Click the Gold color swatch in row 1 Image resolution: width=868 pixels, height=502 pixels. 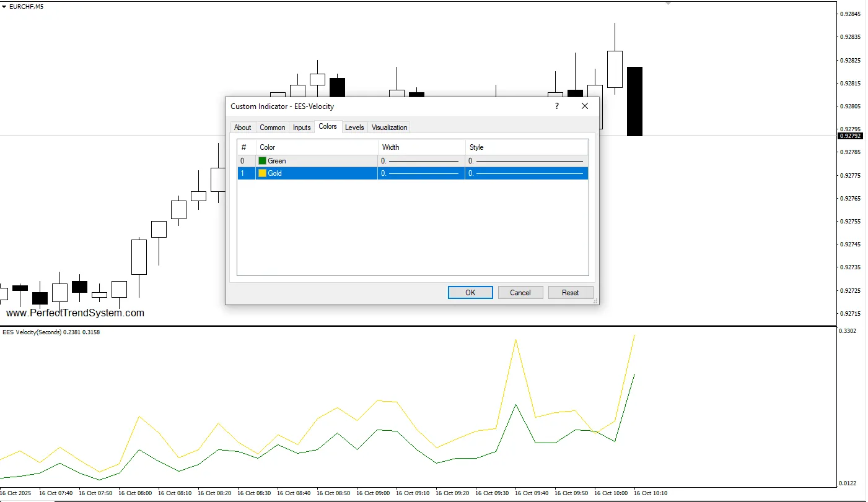(x=262, y=173)
